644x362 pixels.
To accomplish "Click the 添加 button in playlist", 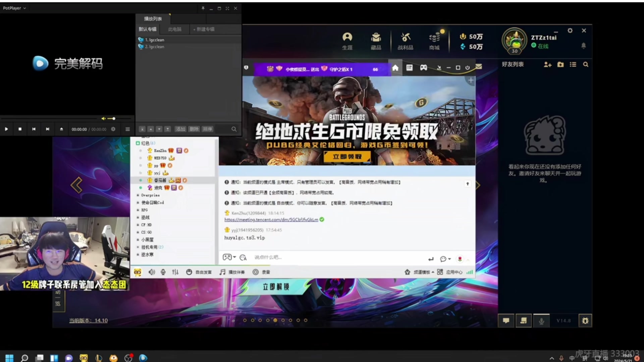I will tap(180, 129).
